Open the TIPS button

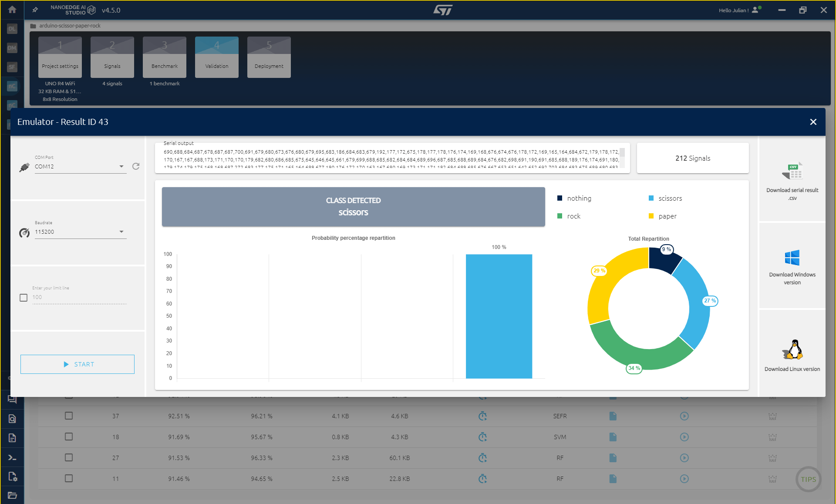[808, 479]
